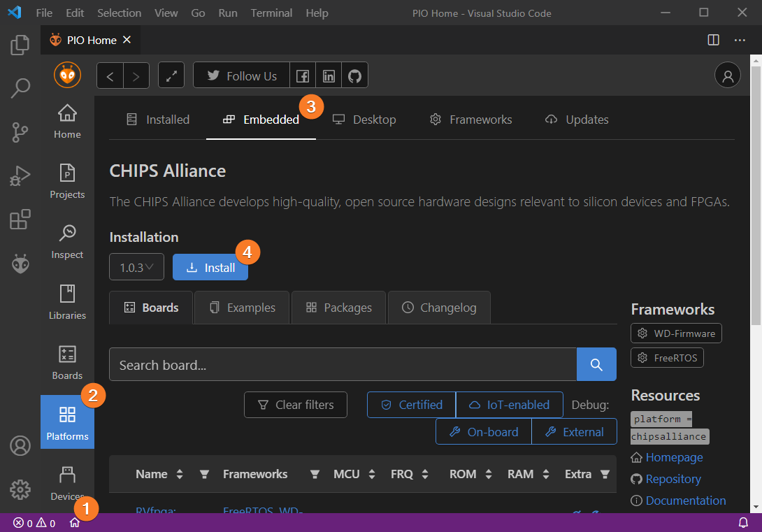The width and height of the screenshot is (762, 532).
Task: Open PlatformIO Facebook page
Action: point(303,76)
